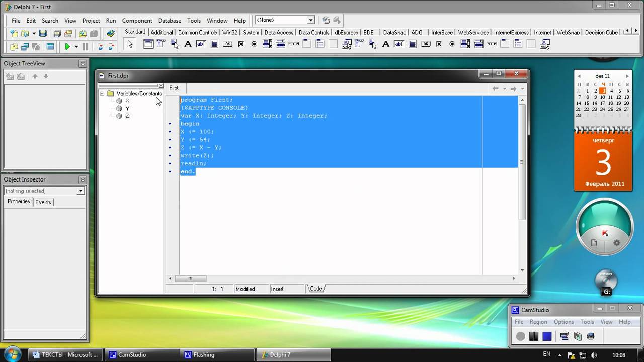This screenshot has width=644, height=362.
Task: Click the Pause program toolbar icon
Action: pos(86,47)
